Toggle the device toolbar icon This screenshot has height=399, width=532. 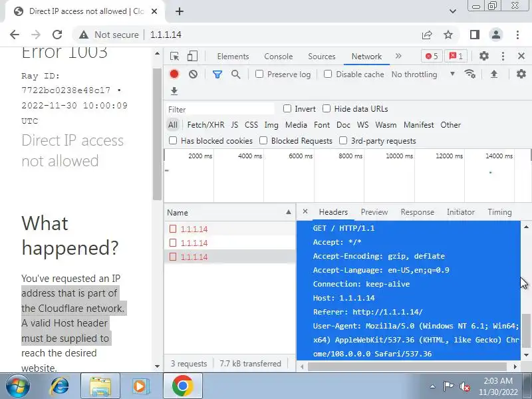192,57
